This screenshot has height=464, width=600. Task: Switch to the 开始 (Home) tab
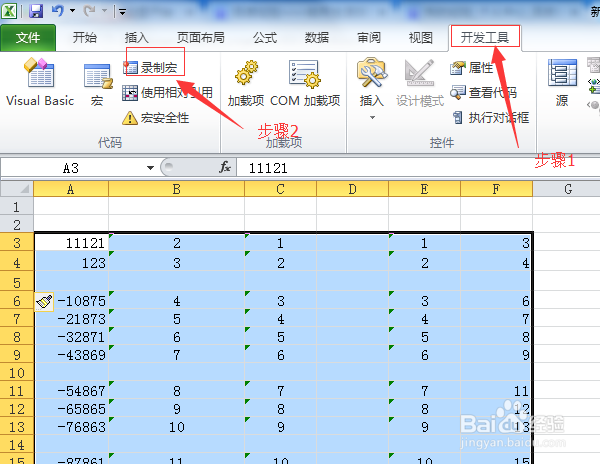coord(85,37)
